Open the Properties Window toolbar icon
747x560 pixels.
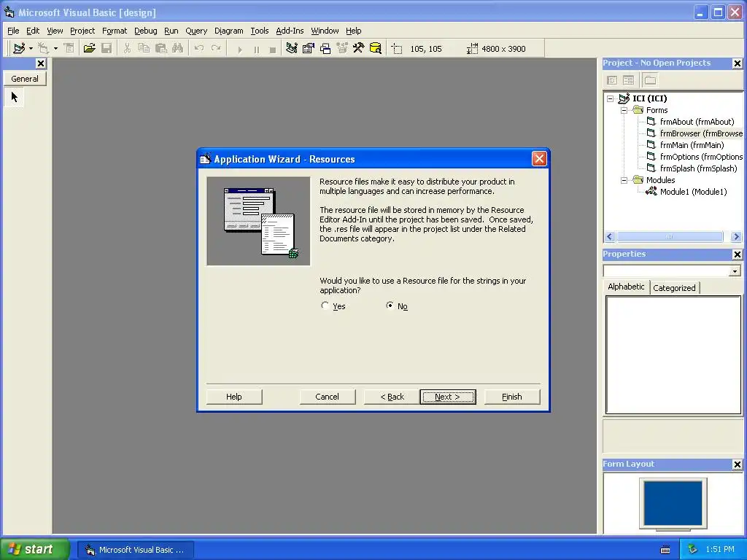tap(309, 48)
